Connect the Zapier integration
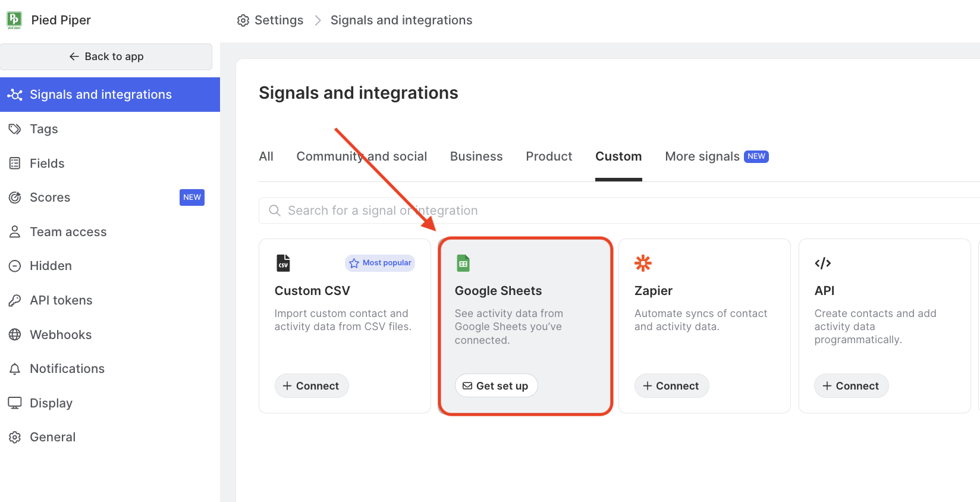This screenshot has height=502, width=980. coord(671,386)
